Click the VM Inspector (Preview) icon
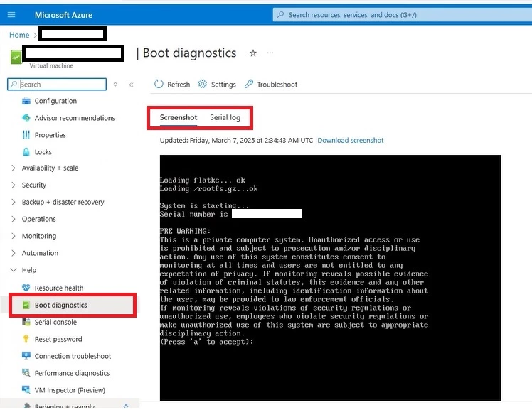The image size is (532, 410). click(x=26, y=389)
